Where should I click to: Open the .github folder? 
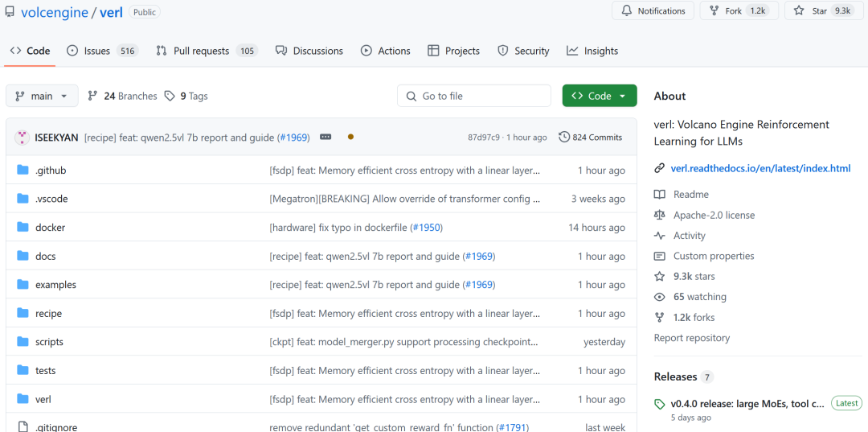tap(51, 170)
